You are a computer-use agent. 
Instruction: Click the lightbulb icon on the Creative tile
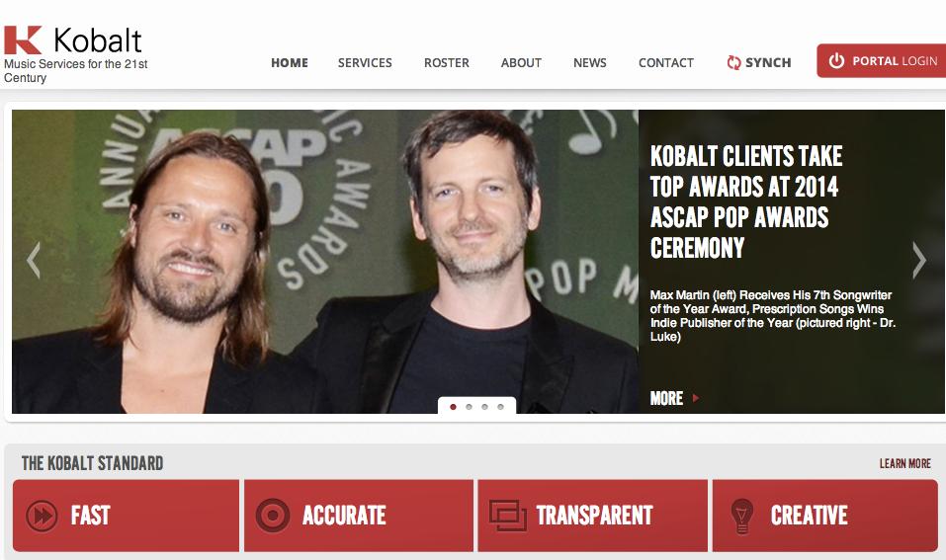[741, 516]
